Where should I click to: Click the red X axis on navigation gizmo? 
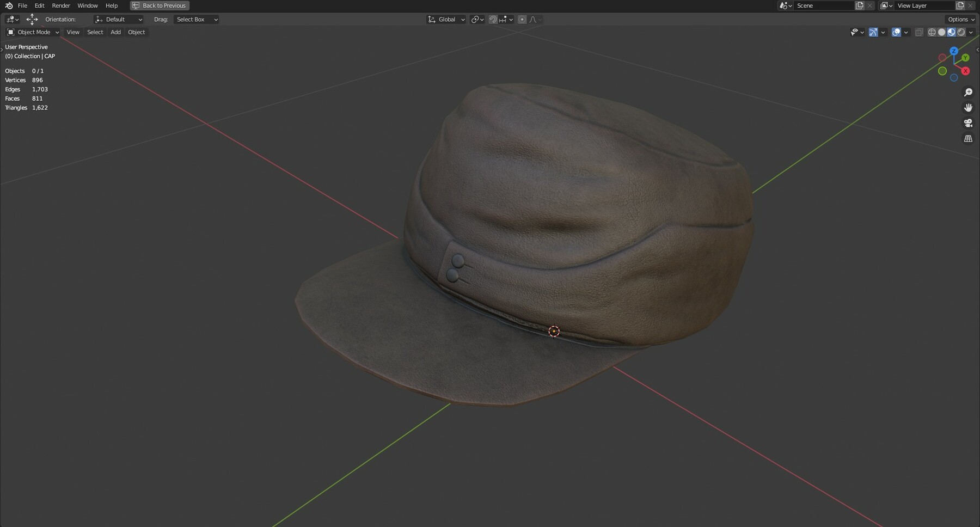click(x=965, y=71)
